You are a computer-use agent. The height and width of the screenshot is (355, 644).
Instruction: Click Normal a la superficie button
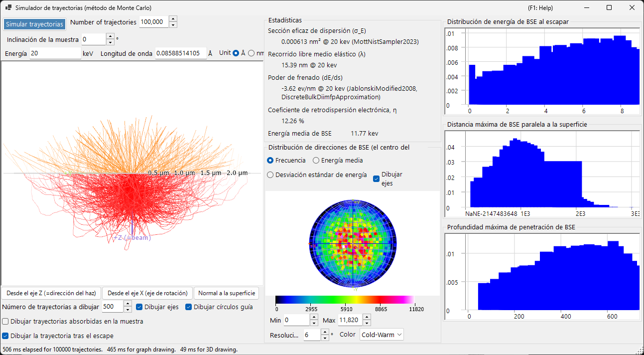click(x=227, y=293)
